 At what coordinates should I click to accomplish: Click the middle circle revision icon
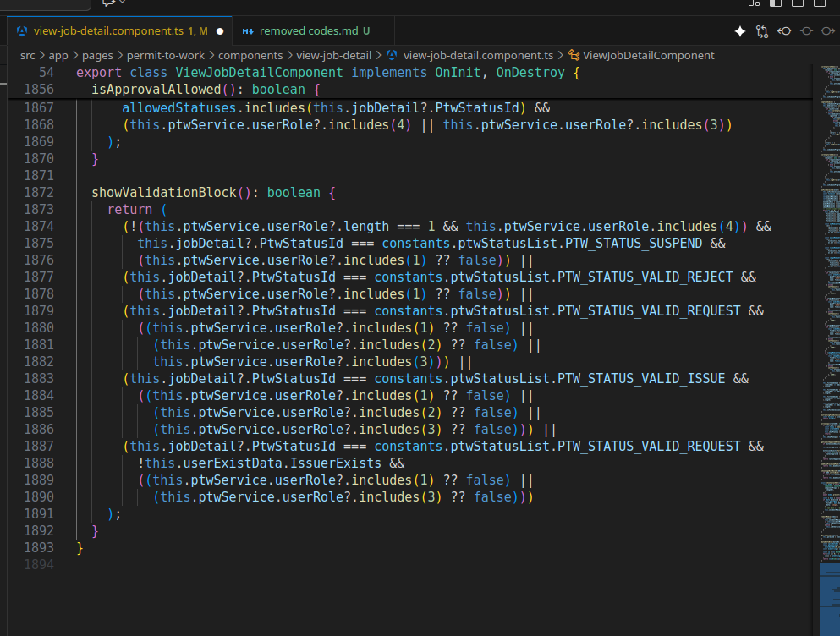tap(806, 31)
